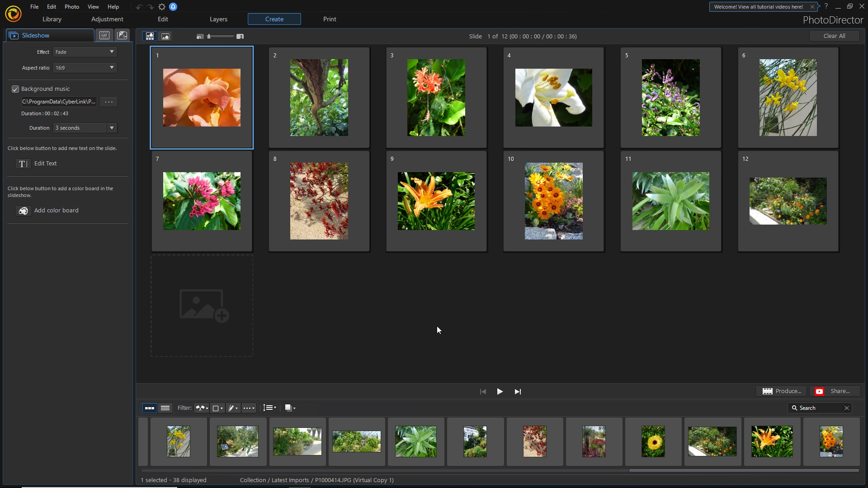This screenshot has width=868, height=488.
Task: Expand the Effect dropdown menu
Action: click(x=112, y=52)
